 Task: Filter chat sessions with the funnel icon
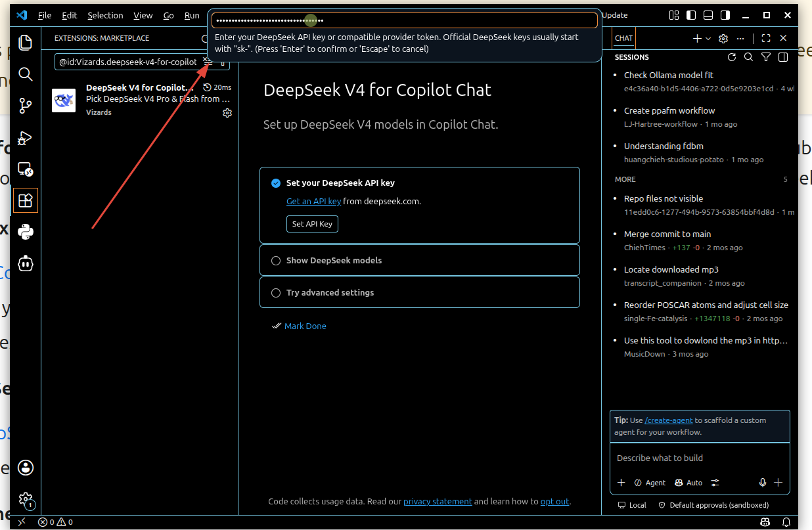765,57
